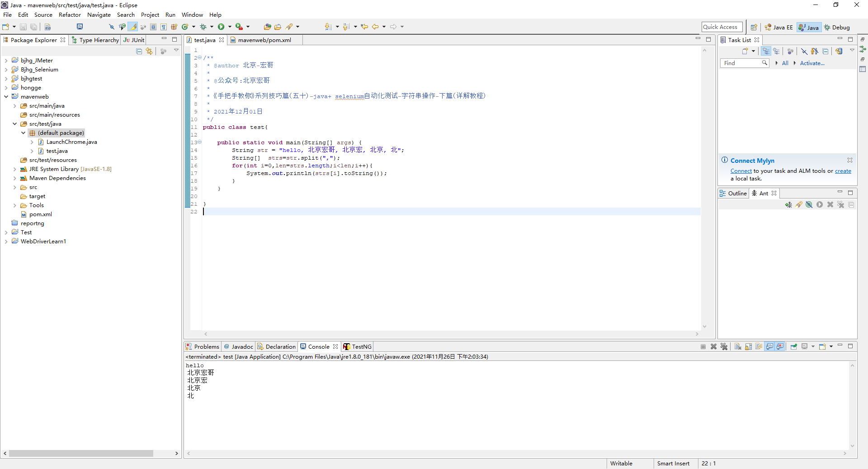Image resolution: width=868 pixels, height=469 pixels.
Task: Start debugging with the bug icon
Action: point(203,27)
